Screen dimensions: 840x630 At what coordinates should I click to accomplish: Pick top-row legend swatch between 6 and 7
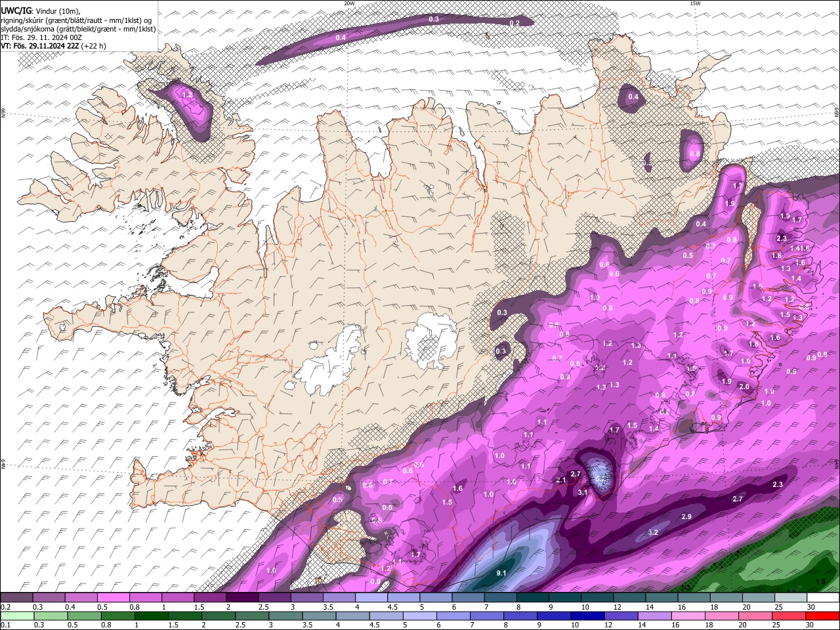(468, 598)
